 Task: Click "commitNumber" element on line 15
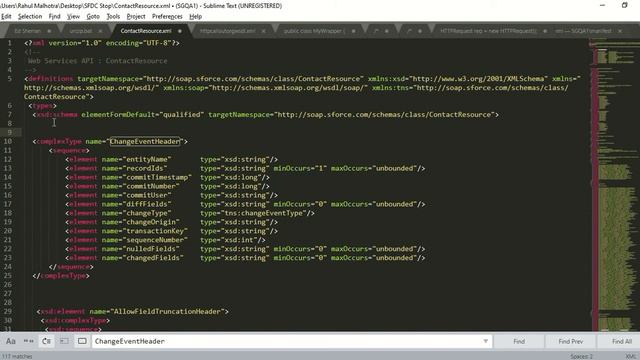[151, 186]
